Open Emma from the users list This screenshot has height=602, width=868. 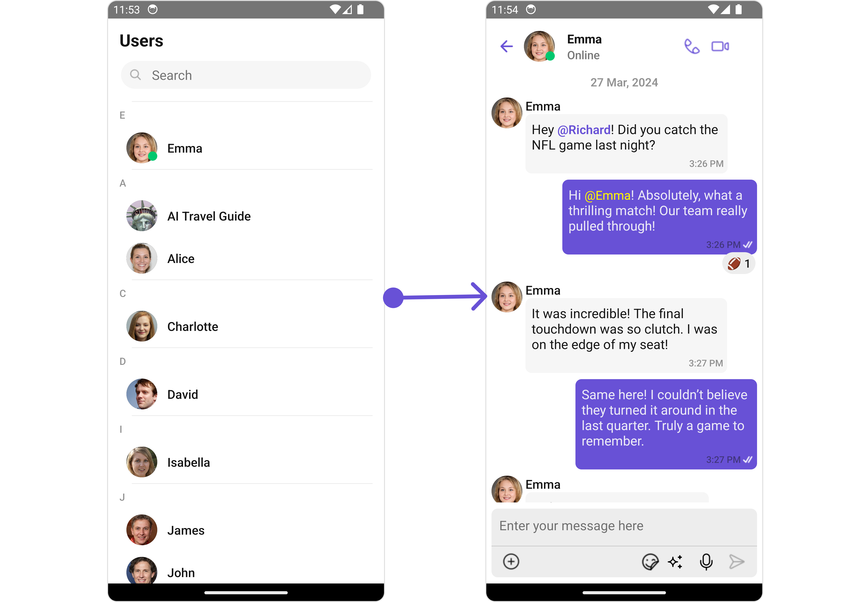185,148
